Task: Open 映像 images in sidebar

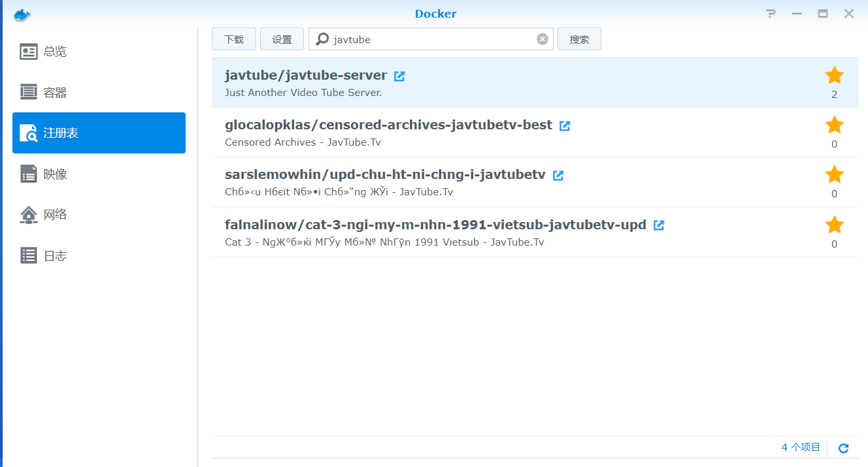Action: tap(99, 174)
